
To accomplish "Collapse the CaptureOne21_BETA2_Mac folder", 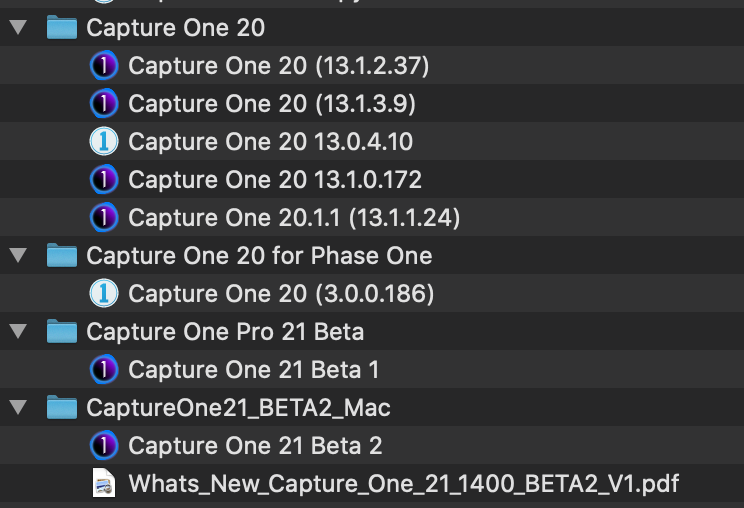I will [x=19, y=407].
